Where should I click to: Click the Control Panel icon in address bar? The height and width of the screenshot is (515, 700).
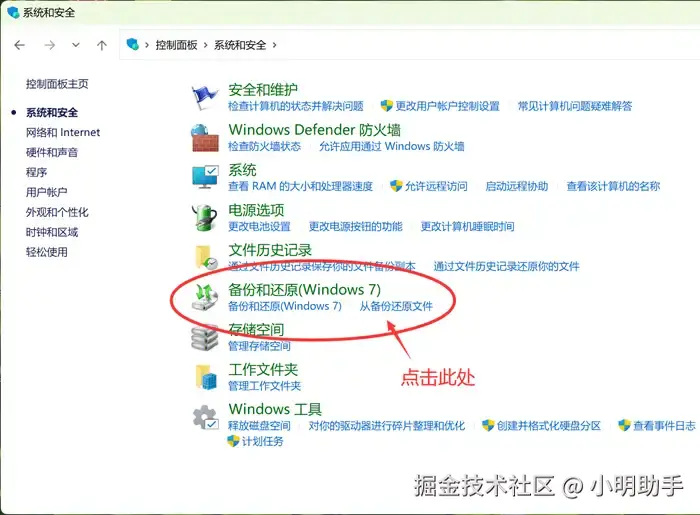click(133, 44)
